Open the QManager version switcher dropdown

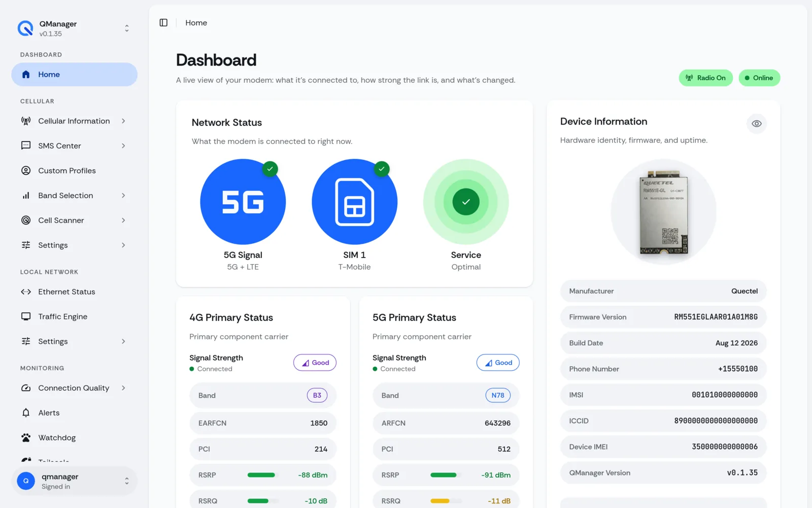pos(127,28)
